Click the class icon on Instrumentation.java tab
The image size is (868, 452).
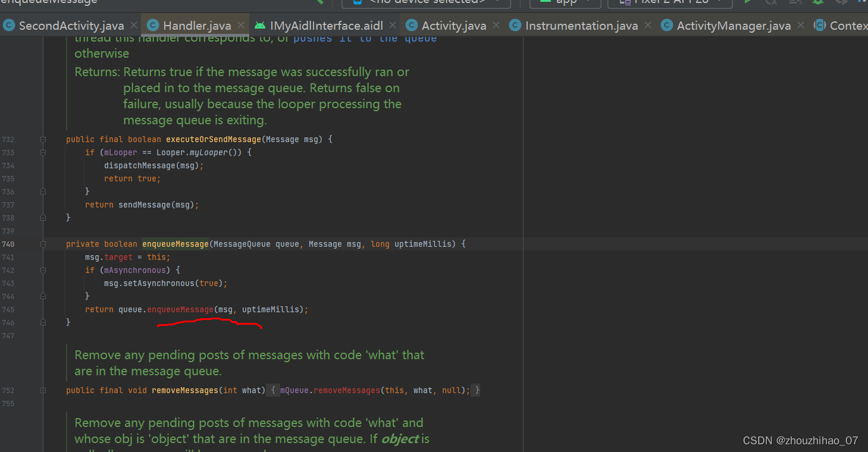pyautogui.click(x=515, y=26)
